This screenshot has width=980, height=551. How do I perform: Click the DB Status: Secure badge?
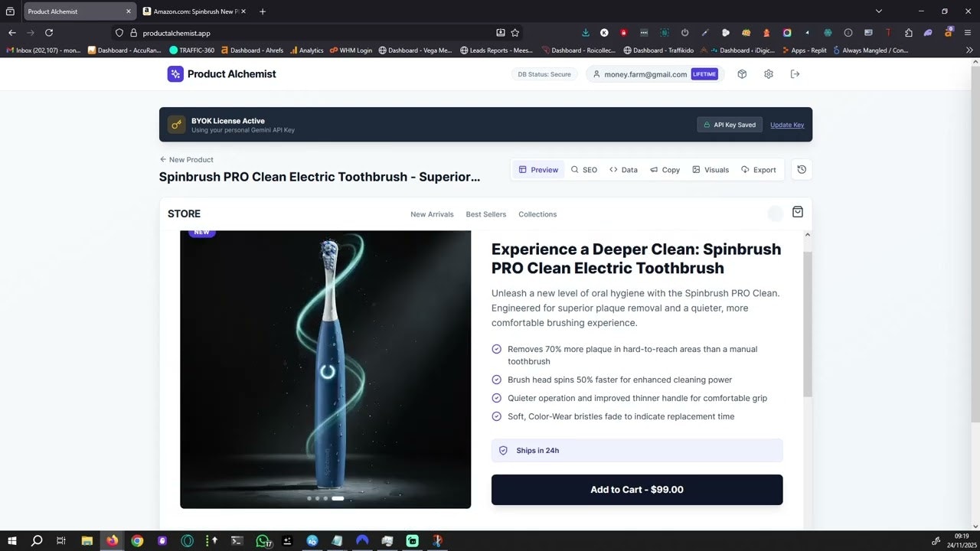coord(544,74)
